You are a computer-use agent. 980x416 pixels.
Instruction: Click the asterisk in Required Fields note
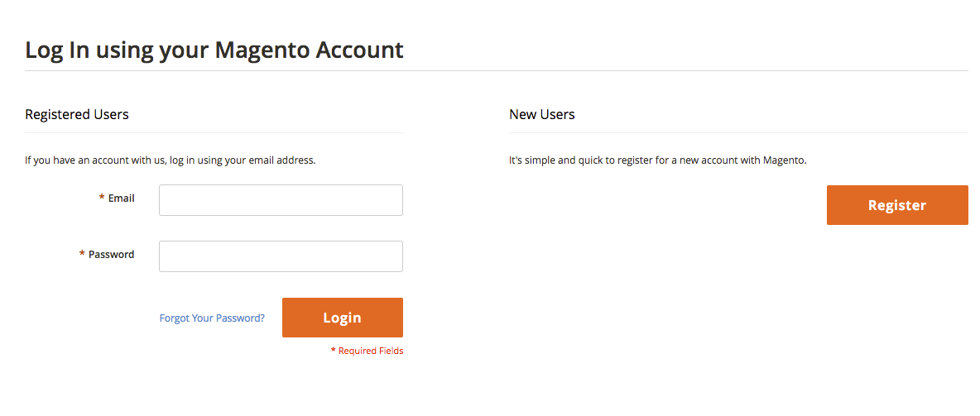coord(333,351)
